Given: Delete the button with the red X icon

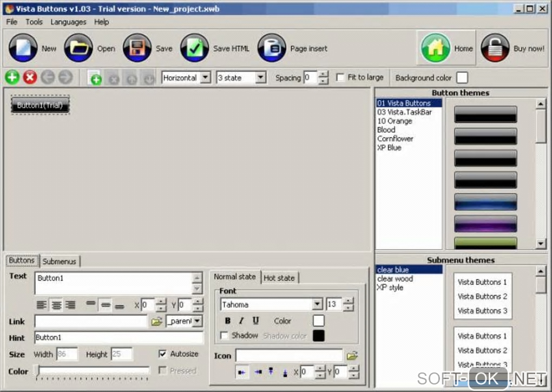Looking at the screenshot, I should point(30,77).
